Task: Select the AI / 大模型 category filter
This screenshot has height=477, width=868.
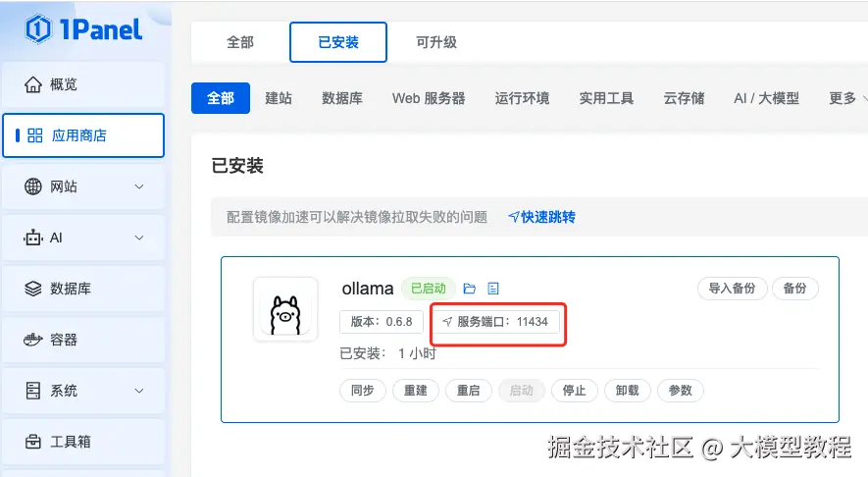Action: (766, 98)
